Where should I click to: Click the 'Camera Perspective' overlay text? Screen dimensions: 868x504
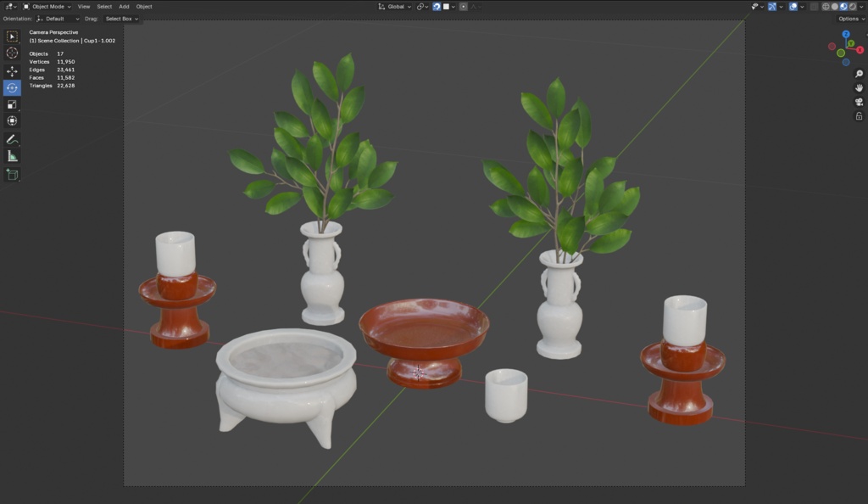pyautogui.click(x=53, y=32)
